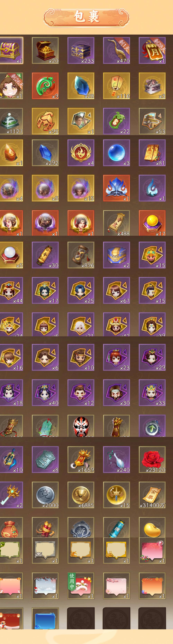This screenshot has width=173, height=644.
Task: Select the gold treasure chest x20
Action: [45, 50]
